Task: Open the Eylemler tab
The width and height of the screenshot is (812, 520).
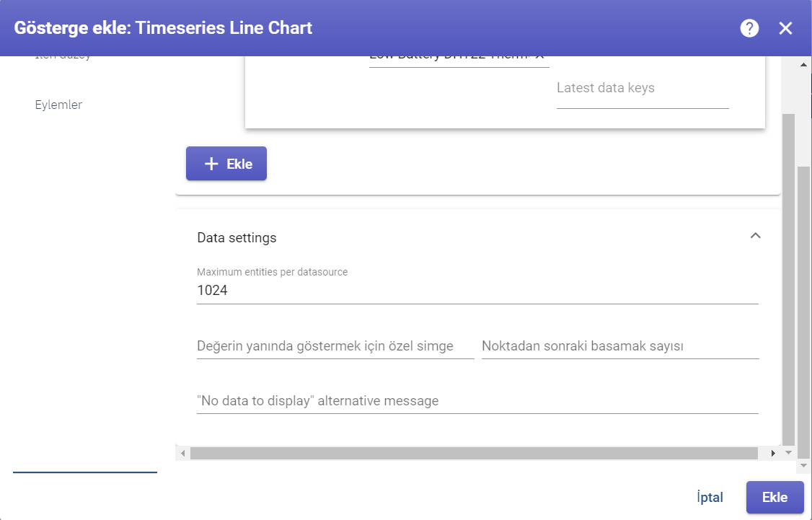Action: click(58, 105)
